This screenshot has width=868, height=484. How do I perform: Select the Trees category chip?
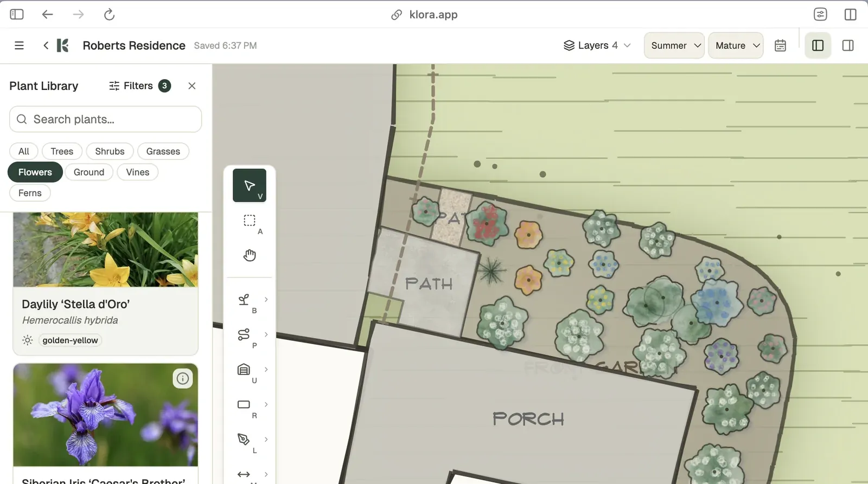(x=62, y=151)
